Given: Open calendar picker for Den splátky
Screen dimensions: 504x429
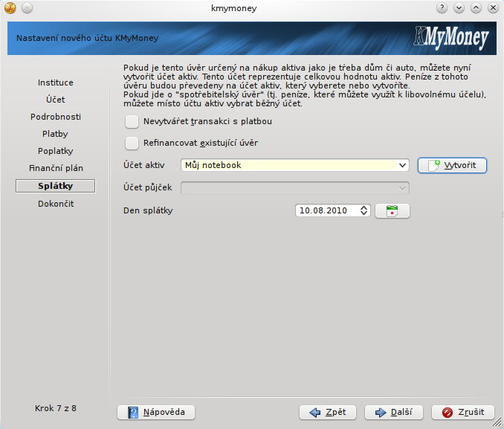Looking at the screenshot, I should click(x=392, y=211).
